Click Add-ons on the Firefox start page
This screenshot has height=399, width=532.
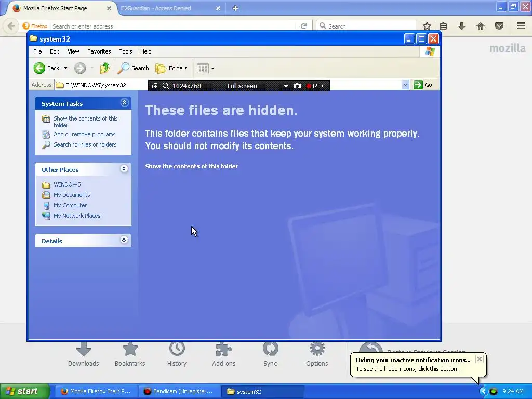tap(223, 354)
